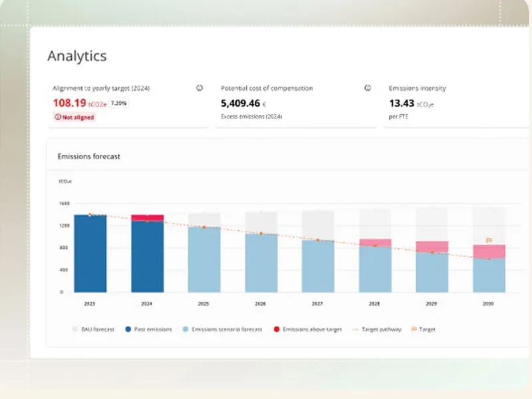Click the pink above-target segment on 2029 bar
Screen dimensions: 532x399
click(x=432, y=247)
